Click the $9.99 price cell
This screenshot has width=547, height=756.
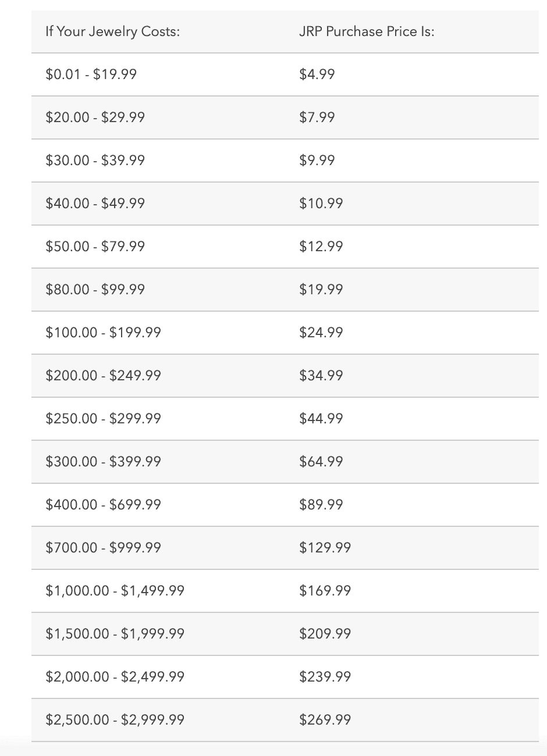[x=317, y=161]
